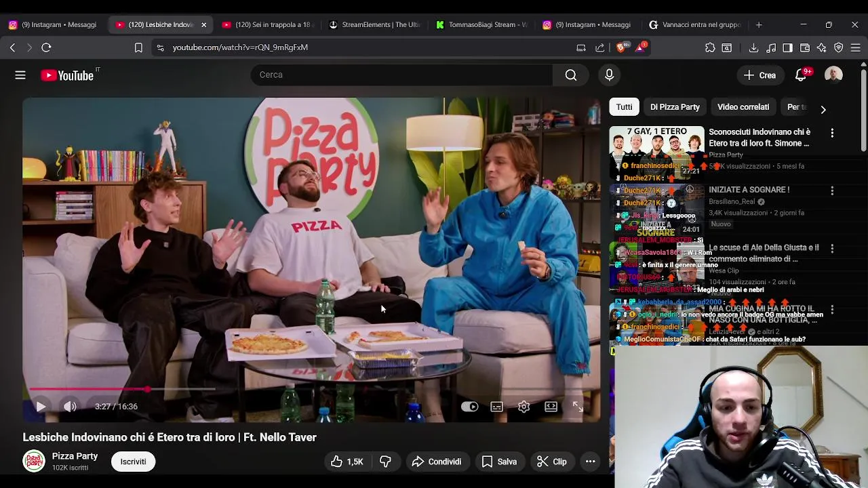The image size is (868, 488).
Task: Open Sconosciuti Indovinano chi è Etero video
Action: tap(759, 138)
